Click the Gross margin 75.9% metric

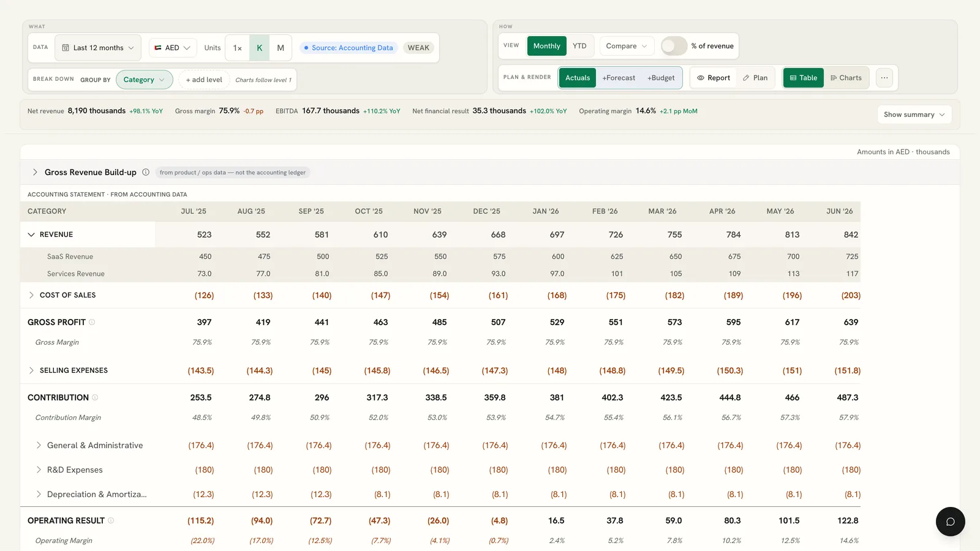click(219, 111)
